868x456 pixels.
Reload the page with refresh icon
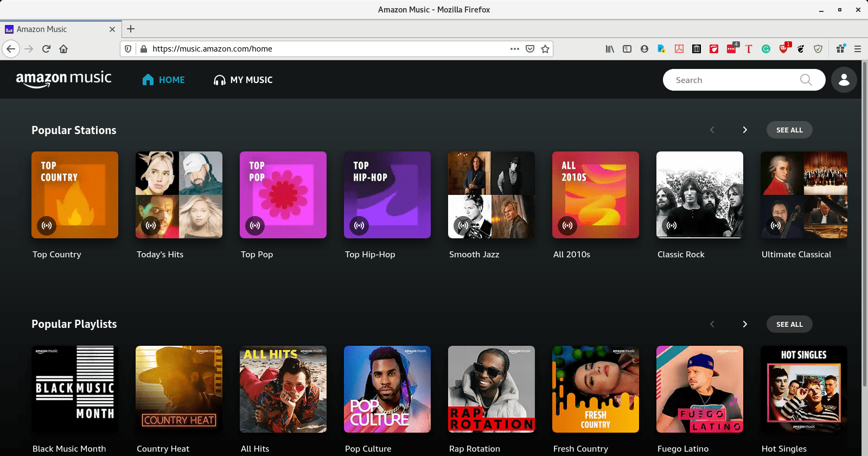[46, 49]
